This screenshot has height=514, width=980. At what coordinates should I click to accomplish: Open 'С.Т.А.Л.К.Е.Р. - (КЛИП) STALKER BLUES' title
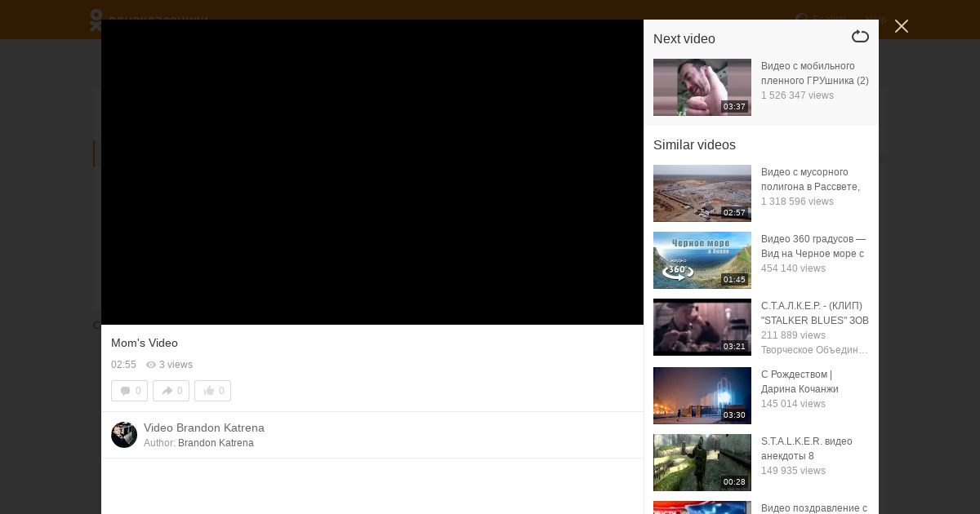click(x=815, y=313)
